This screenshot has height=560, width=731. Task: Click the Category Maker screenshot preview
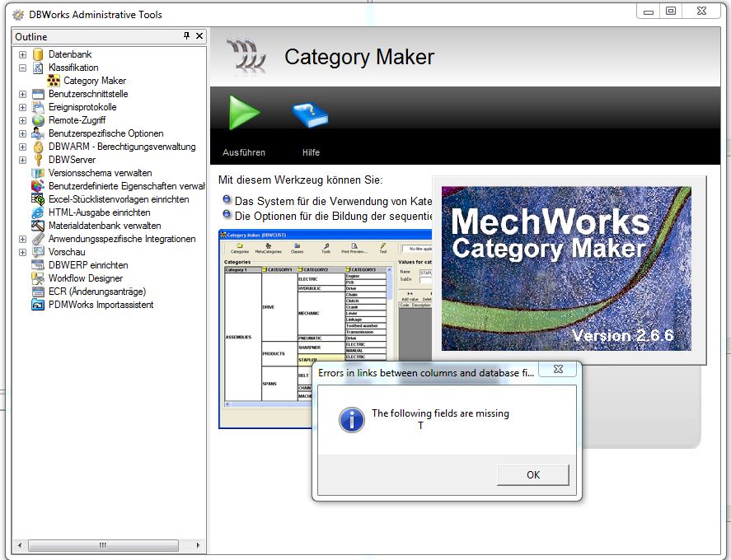326,329
